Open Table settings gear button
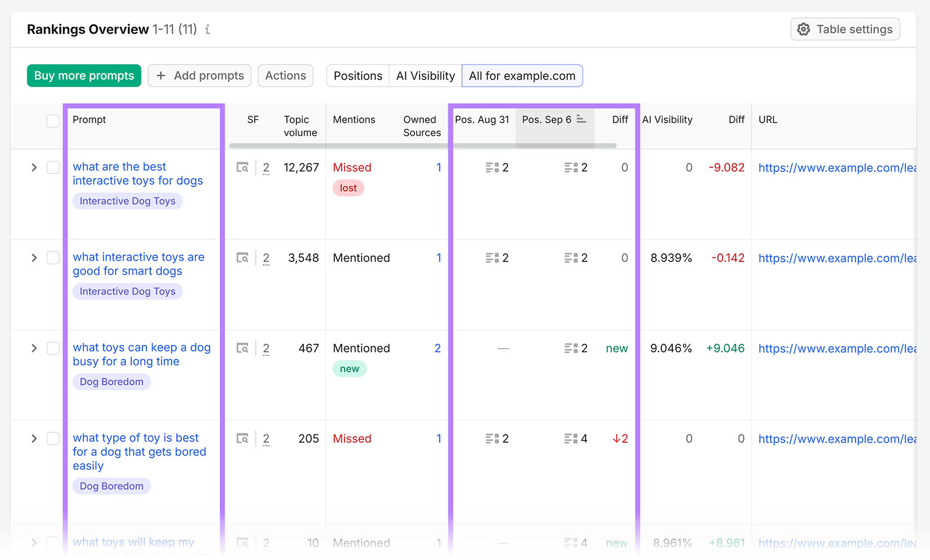930x560 pixels. (845, 29)
